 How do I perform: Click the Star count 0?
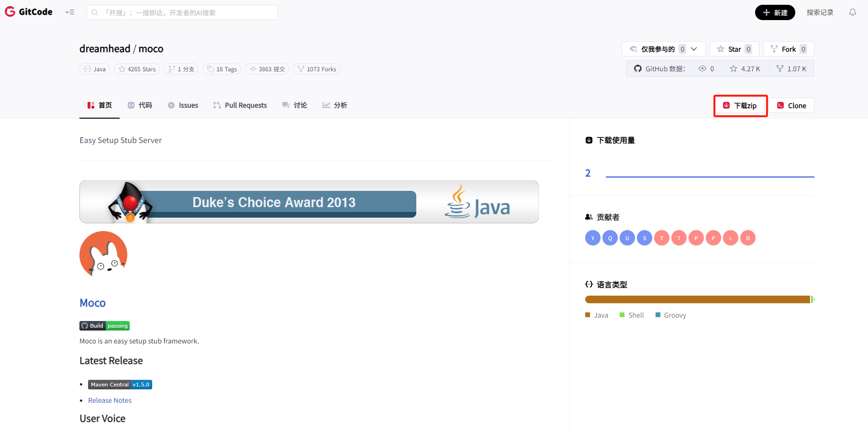pyautogui.click(x=748, y=49)
